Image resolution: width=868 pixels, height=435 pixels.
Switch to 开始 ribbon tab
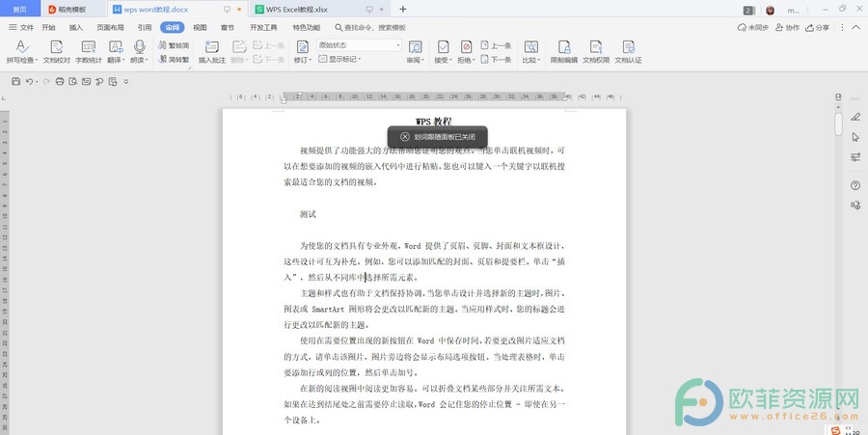[49, 27]
